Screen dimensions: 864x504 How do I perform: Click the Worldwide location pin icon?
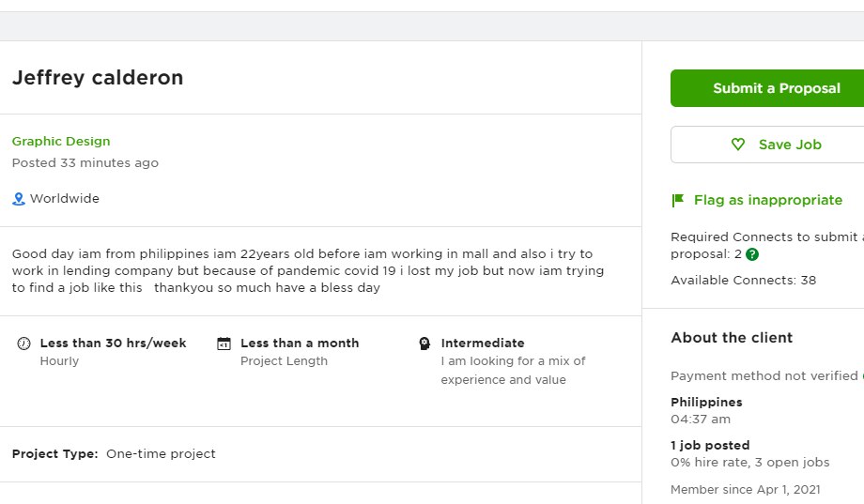(x=19, y=199)
